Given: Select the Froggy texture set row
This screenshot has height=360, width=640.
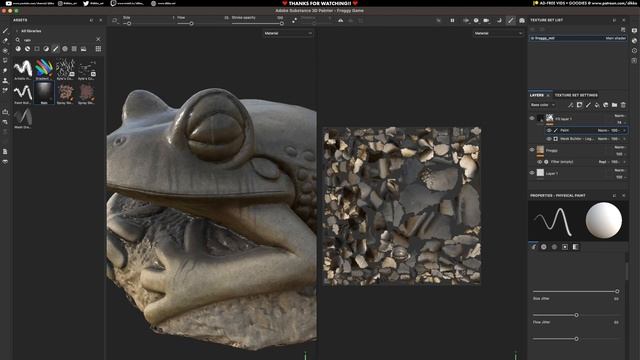Looking at the screenshot, I should (x=578, y=38).
